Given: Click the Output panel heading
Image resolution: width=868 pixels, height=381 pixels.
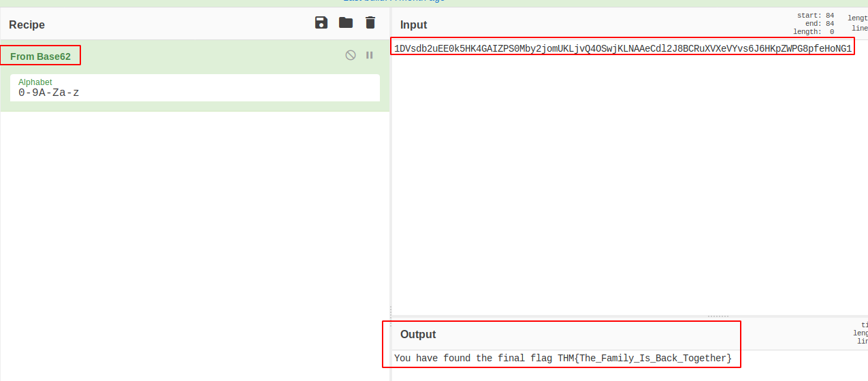Looking at the screenshot, I should [418, 335].
